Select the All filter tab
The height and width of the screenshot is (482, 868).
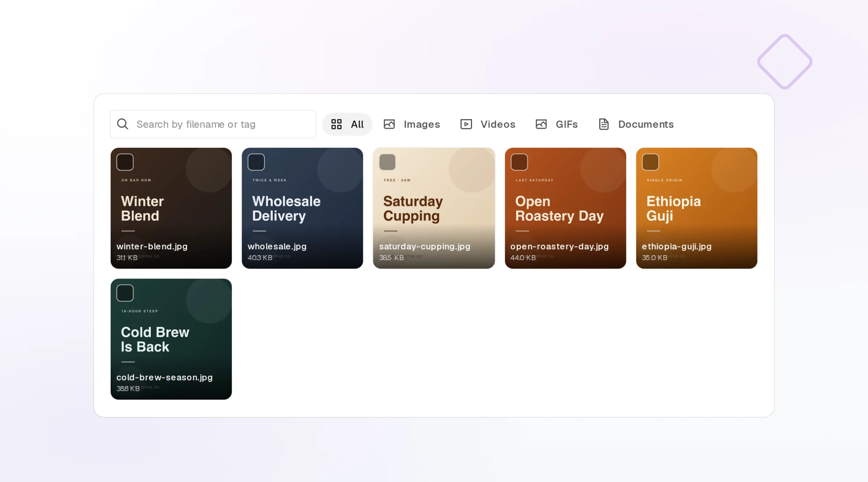[x=347, y=124]
